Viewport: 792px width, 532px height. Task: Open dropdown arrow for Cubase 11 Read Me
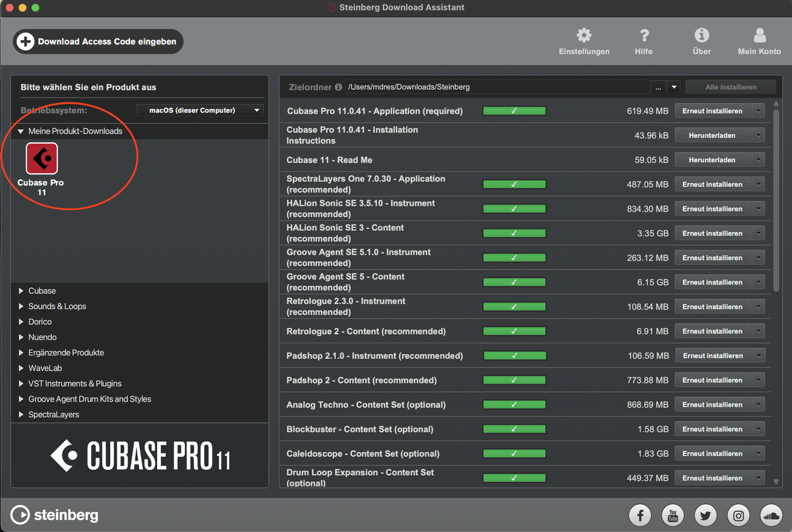tap(759, 160)
